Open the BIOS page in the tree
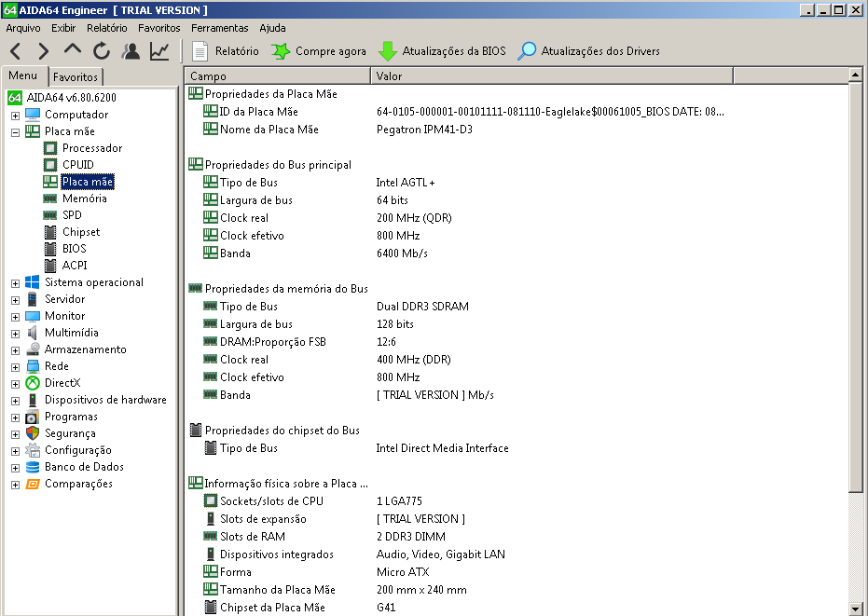This screenshot has width=868, height=616. [x=75, y=249]
